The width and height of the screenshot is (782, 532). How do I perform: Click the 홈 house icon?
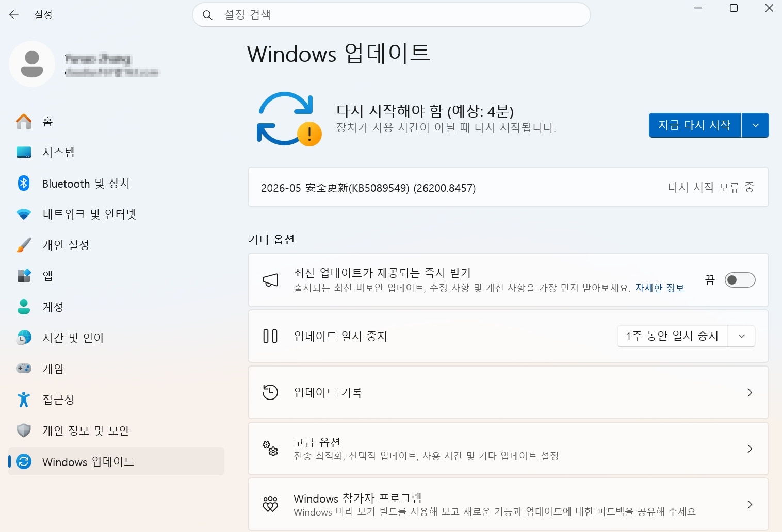pos(24,121)
